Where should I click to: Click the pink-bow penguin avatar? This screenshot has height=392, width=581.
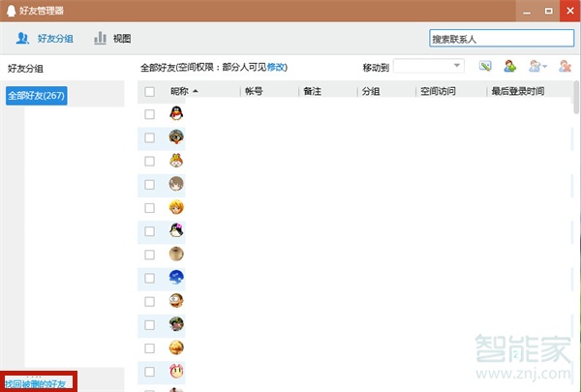pos(176,230)
